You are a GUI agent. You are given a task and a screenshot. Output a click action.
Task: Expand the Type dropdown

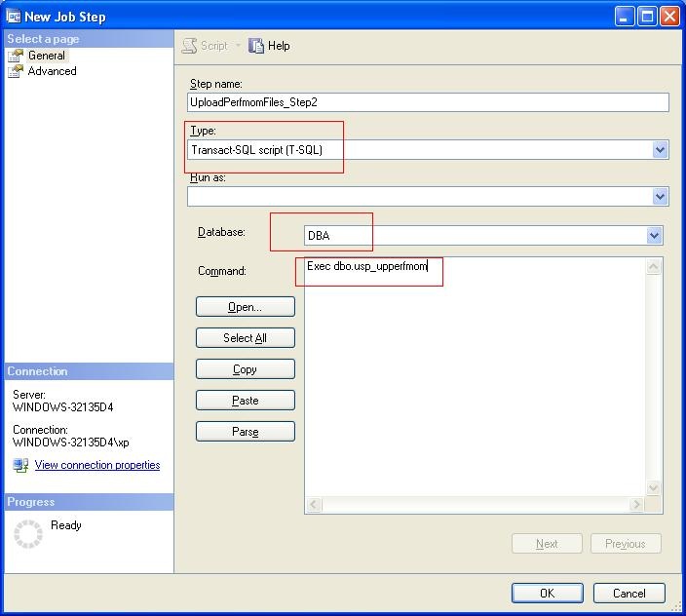660,150
